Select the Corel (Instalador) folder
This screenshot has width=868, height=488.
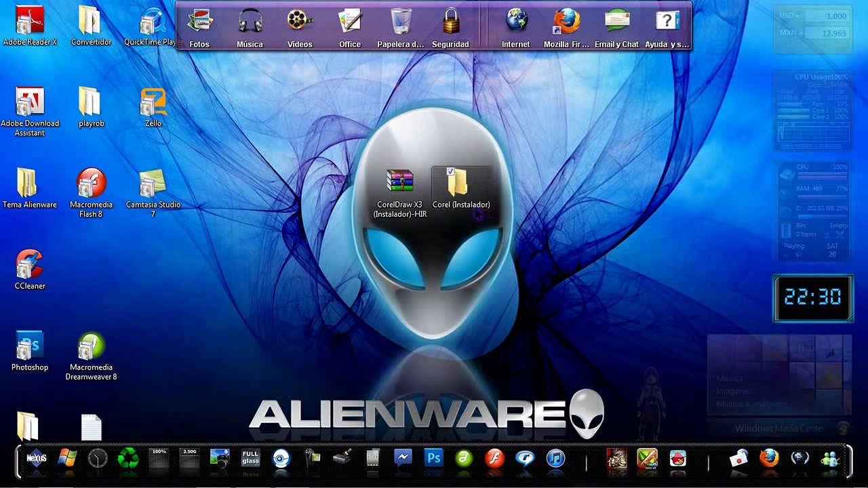coord(461,189)
